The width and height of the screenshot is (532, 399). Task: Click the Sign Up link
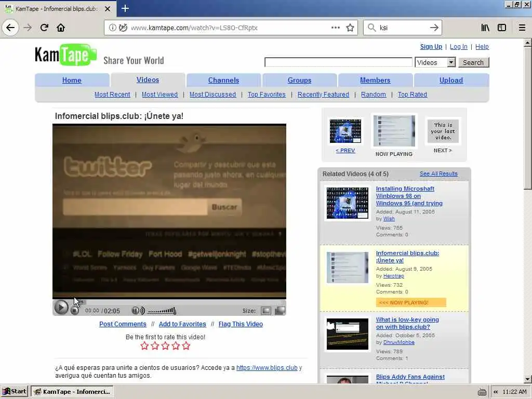[431, 47]
